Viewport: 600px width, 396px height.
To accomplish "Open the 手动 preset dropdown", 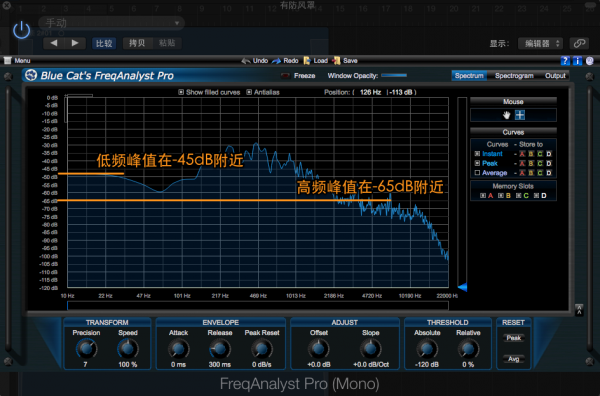I will 112,23.
